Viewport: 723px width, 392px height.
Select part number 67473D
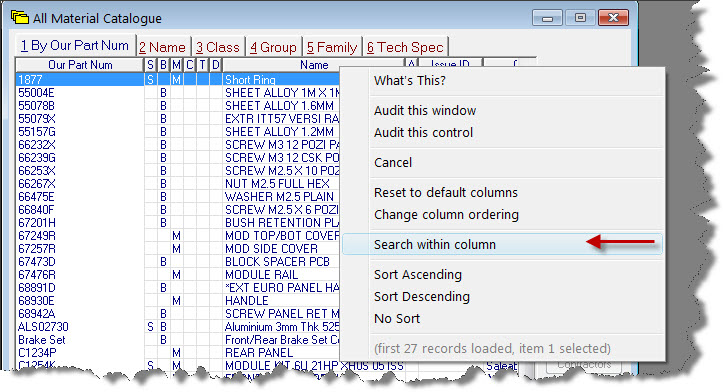pyautogui.click(x=37, y=261)
